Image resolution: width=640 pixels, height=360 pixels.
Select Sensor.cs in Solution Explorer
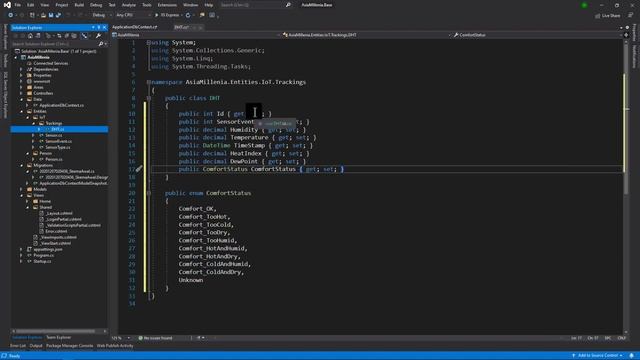coord(53,135)
